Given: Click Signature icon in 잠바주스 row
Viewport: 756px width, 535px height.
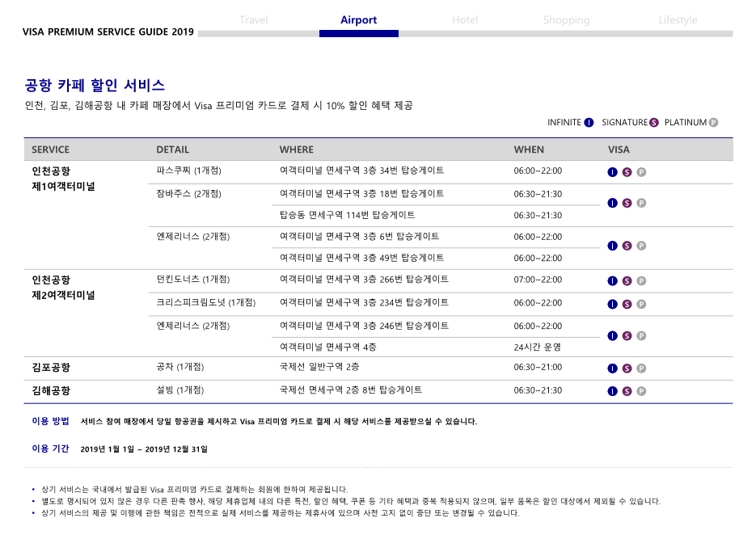Looking at the screenshot, I should pos(627,203).
